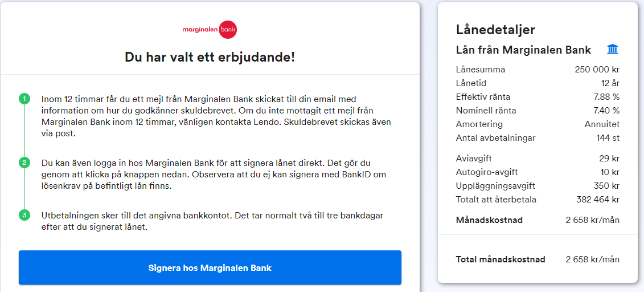The image size is (644, 292).
Task: Click the blue bank building icon
Action: click(x=613, y=50)
